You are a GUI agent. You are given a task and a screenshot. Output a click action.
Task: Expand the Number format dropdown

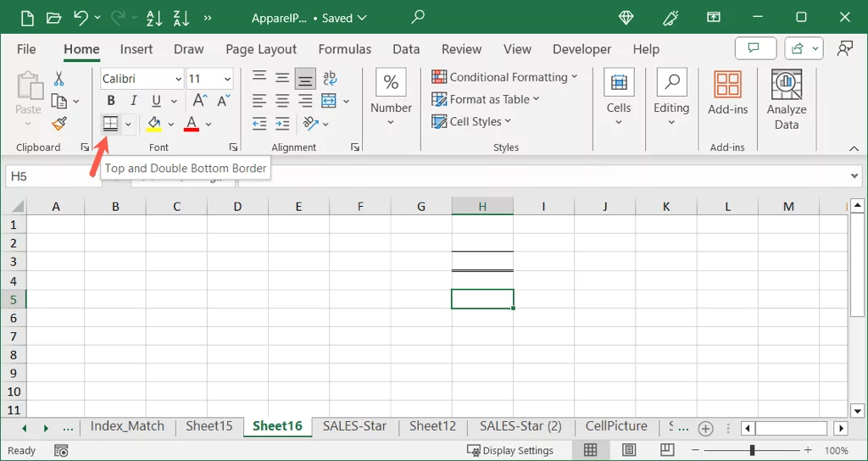point(392,122)
